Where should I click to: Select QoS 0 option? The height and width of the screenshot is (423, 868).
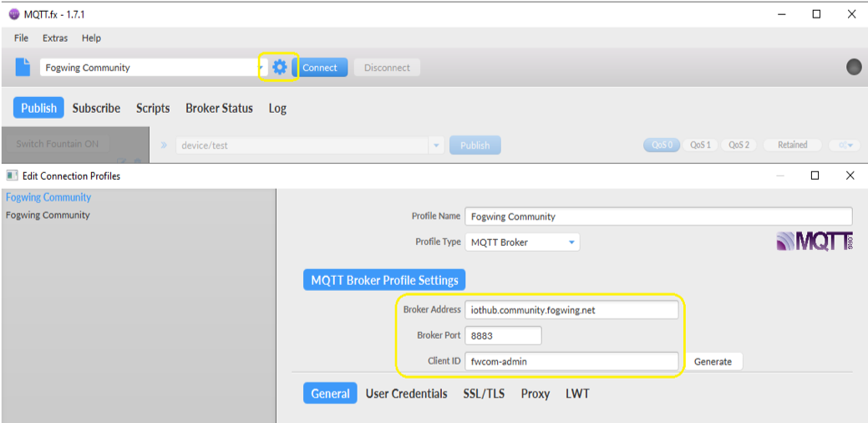click(x=662, y=145)
